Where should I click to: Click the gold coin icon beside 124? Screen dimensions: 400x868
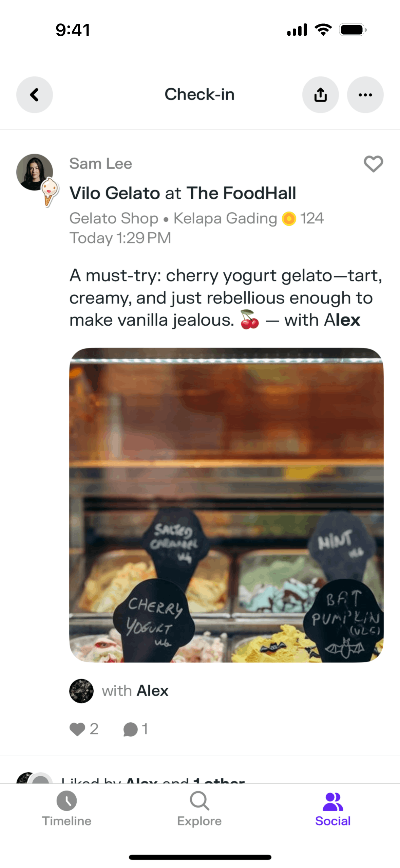click(289, 219)
